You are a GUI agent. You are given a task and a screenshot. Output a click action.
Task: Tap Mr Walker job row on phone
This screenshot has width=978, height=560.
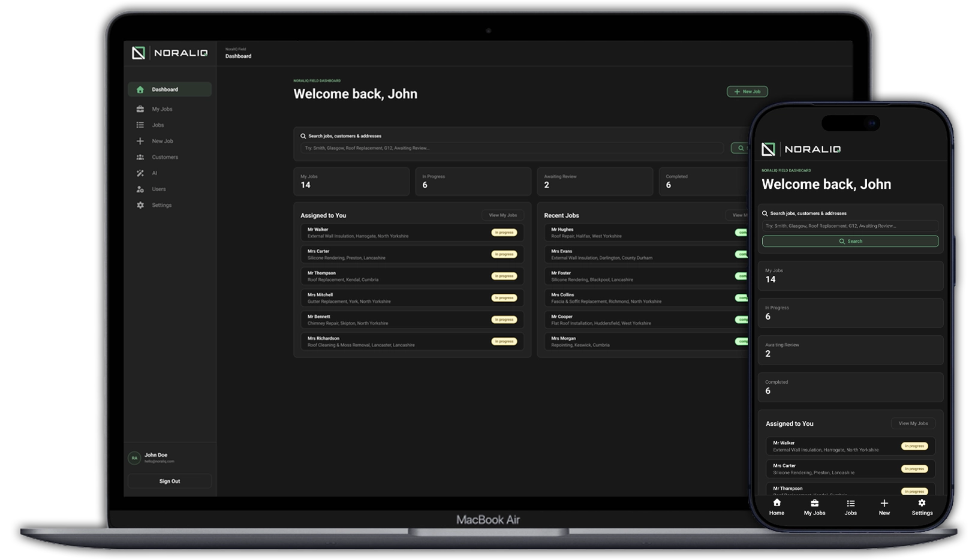(850, 446)
